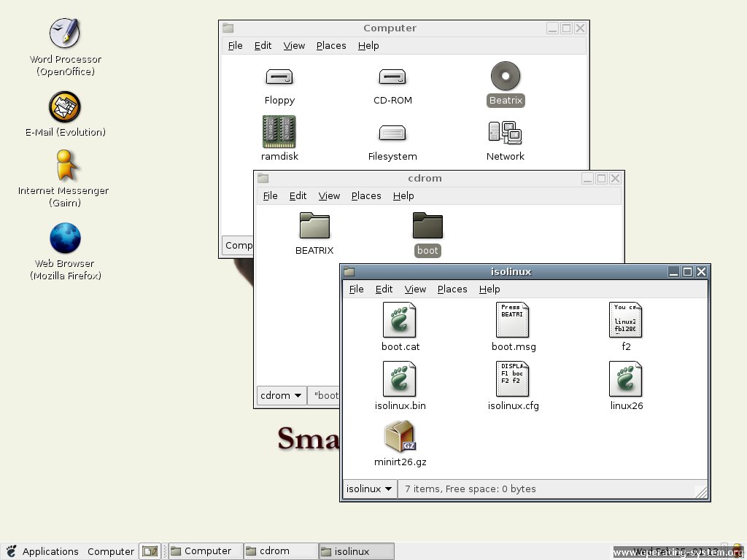
Task: Click the panel show desktop icon
Action: click(x=150, y=551)
